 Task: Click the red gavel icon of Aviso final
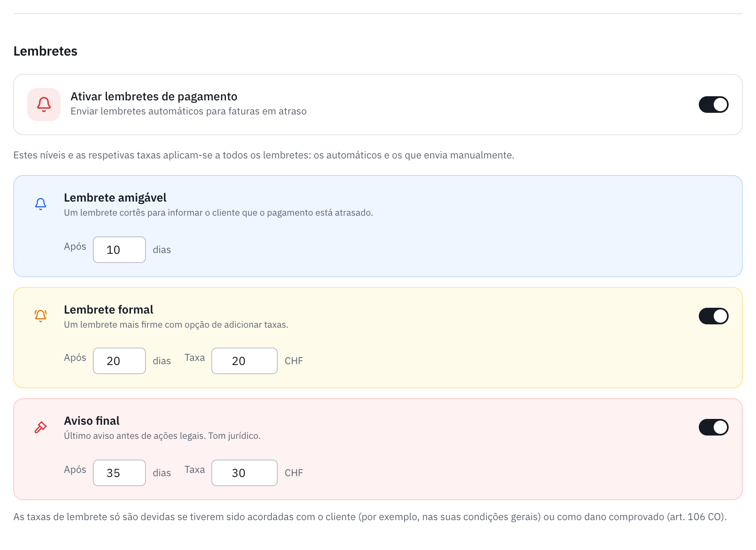pyautogui.click(x=41, y=427)
